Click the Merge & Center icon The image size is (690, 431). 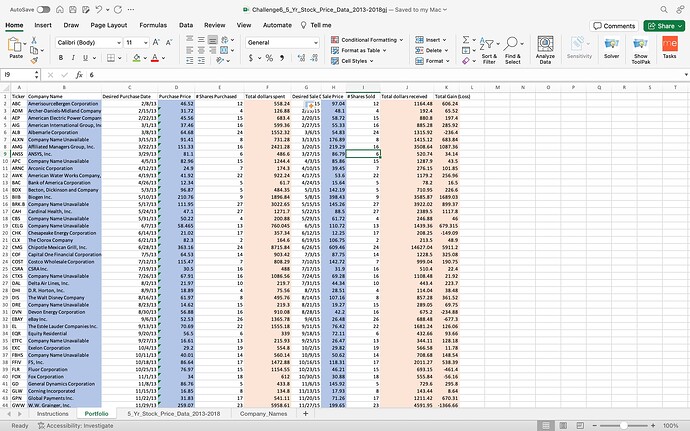coord(224,50)
